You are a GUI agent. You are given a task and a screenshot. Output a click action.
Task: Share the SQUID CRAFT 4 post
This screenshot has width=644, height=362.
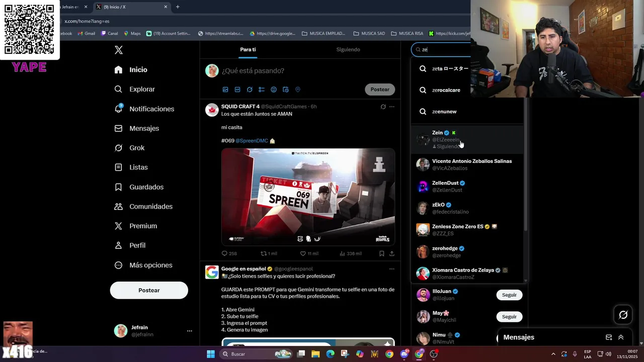pyautogui.click(x=392, y=253)
